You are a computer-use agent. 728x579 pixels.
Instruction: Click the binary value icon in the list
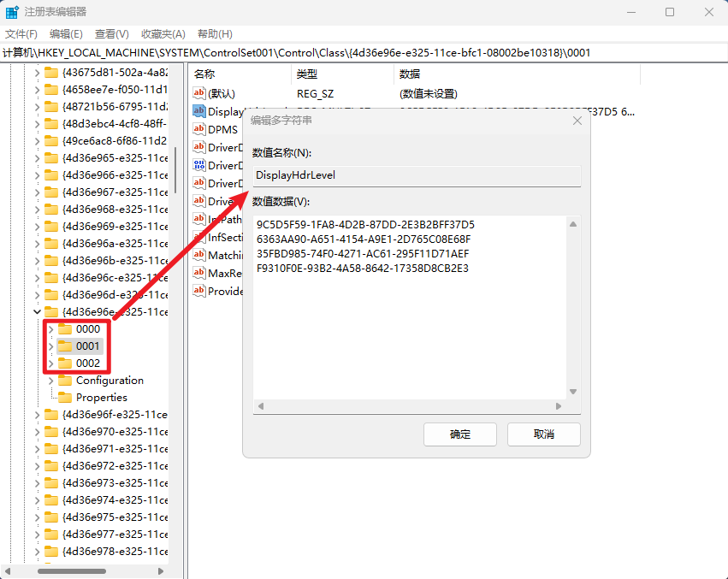[x=199, y=165]
